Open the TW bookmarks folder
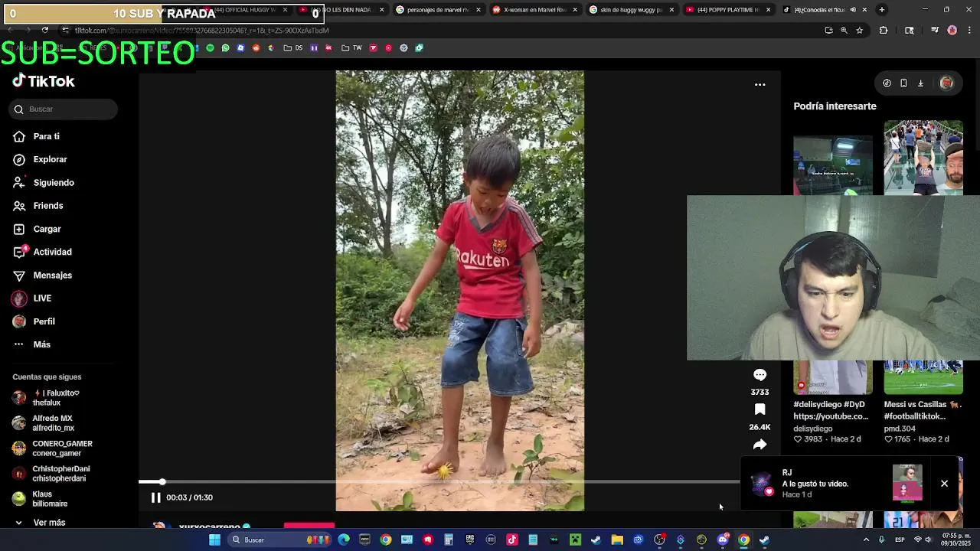This screenshot has height=551, width=980. click(x=351, y=47)
